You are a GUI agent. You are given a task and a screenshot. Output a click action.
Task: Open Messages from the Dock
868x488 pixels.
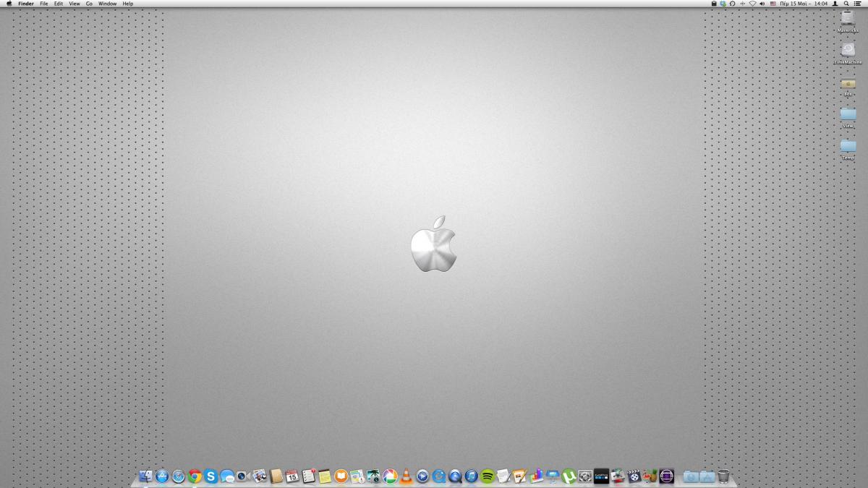(227, 476)
